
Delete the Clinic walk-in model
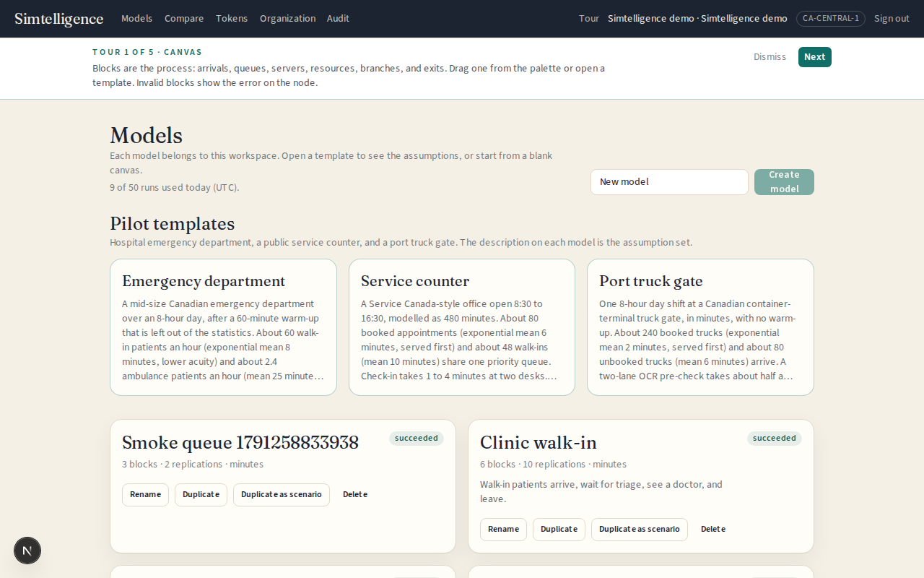pyautogui.click(x=713, y=530)
